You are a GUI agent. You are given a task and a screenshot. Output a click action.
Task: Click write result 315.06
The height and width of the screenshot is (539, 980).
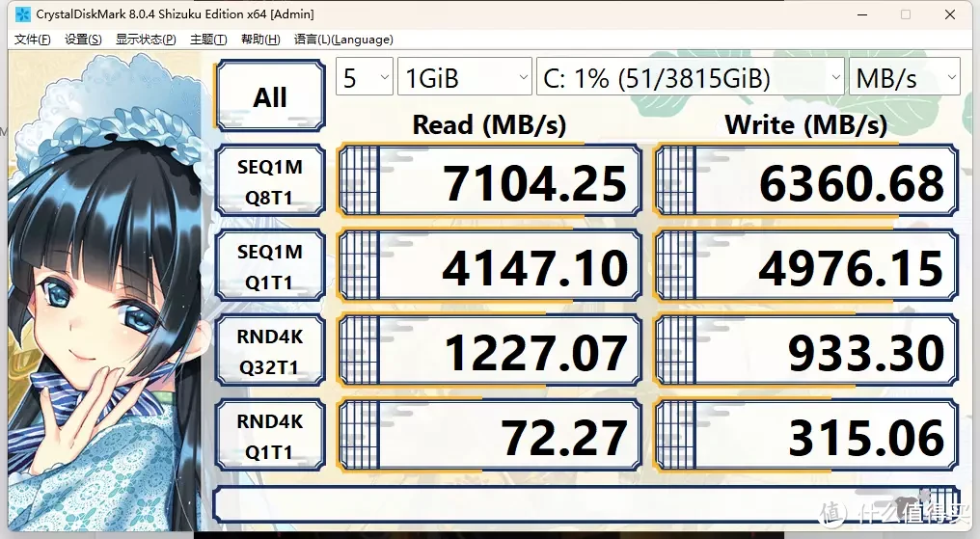tap(805, 435)
